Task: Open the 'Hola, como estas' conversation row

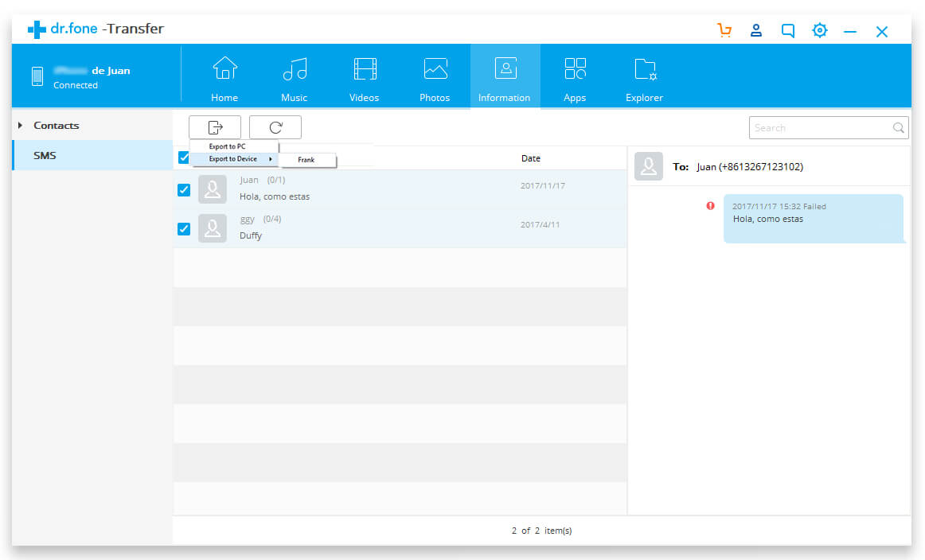Action: click(x=400, y=189)
